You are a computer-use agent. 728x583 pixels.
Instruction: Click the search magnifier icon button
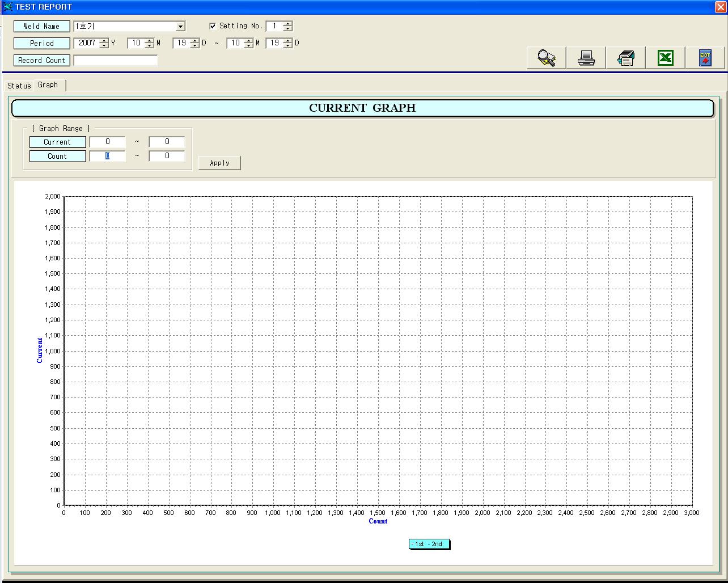(x=547, y=58)
